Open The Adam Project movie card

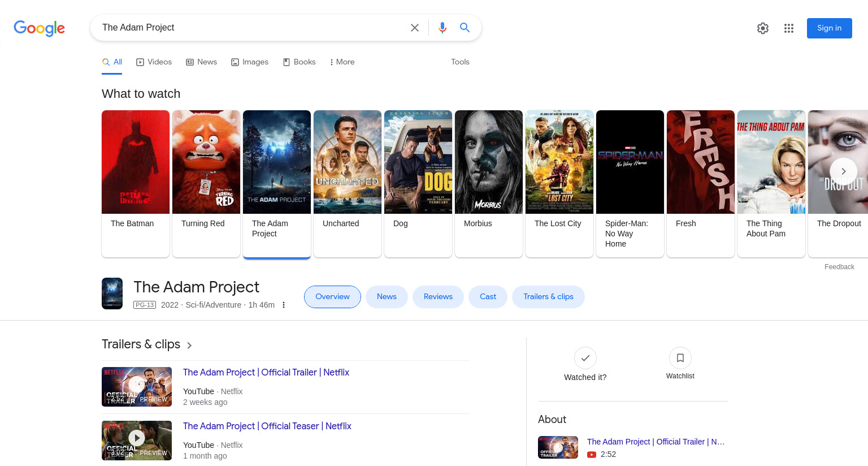tap(277, 184)
